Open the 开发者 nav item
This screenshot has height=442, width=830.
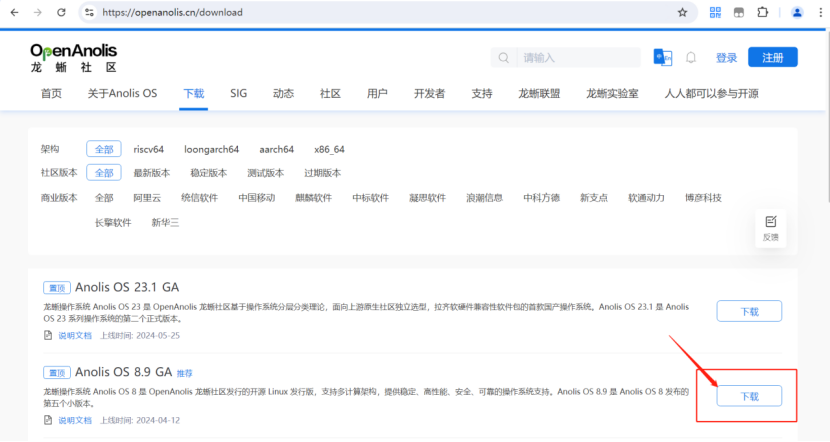[x=429, y=94]
